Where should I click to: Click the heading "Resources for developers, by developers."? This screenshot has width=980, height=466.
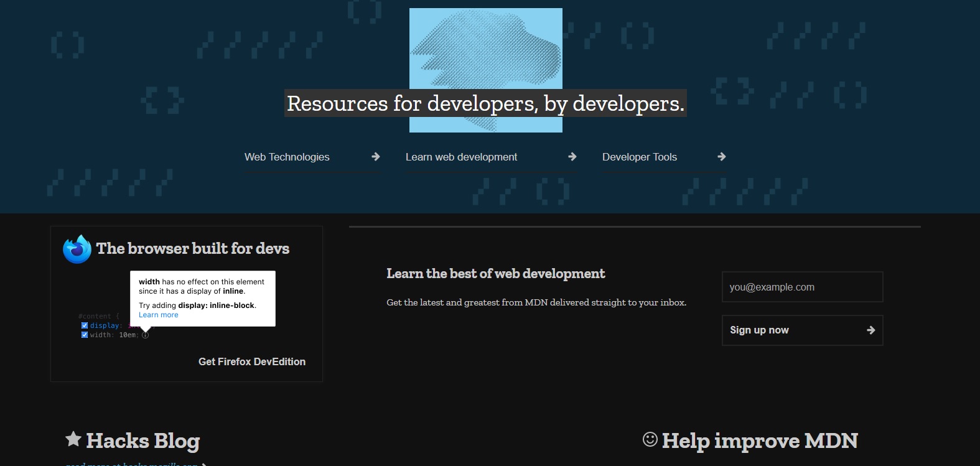coord(486,103)
